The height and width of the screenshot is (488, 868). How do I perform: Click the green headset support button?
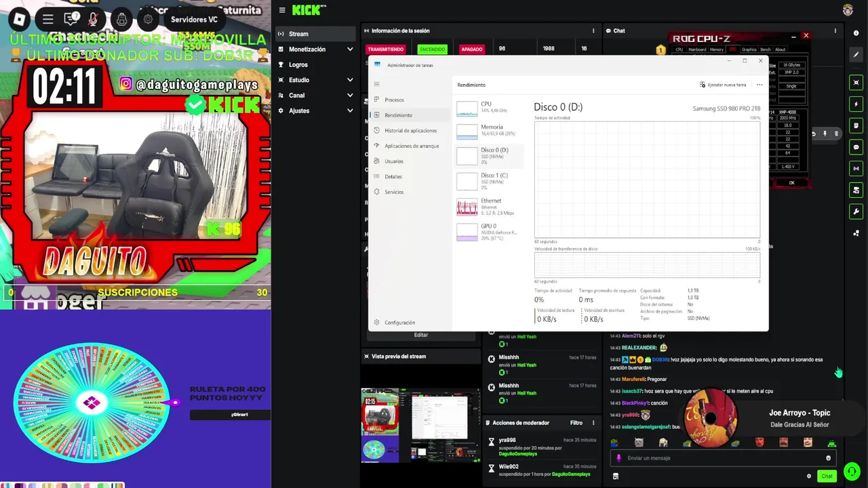click(852, 471)
